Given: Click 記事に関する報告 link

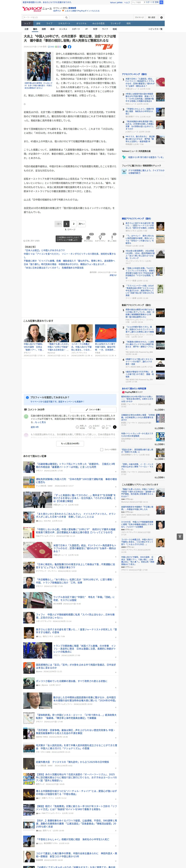Looking at the screenshot, I should pyautogui.click(x=32, y=241).
